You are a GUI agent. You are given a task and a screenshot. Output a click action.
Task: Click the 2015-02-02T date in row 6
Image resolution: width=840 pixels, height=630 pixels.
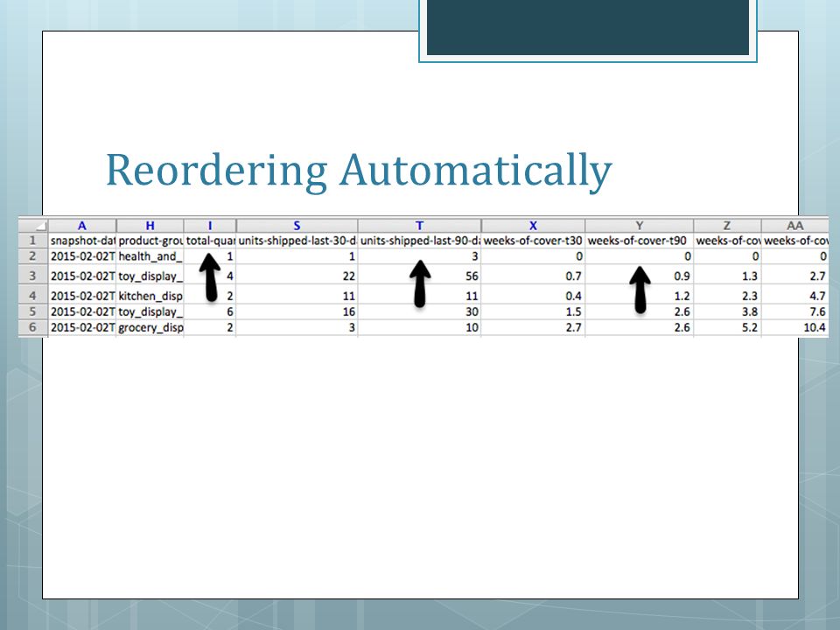pyautogui.click(x=82, y=327)
